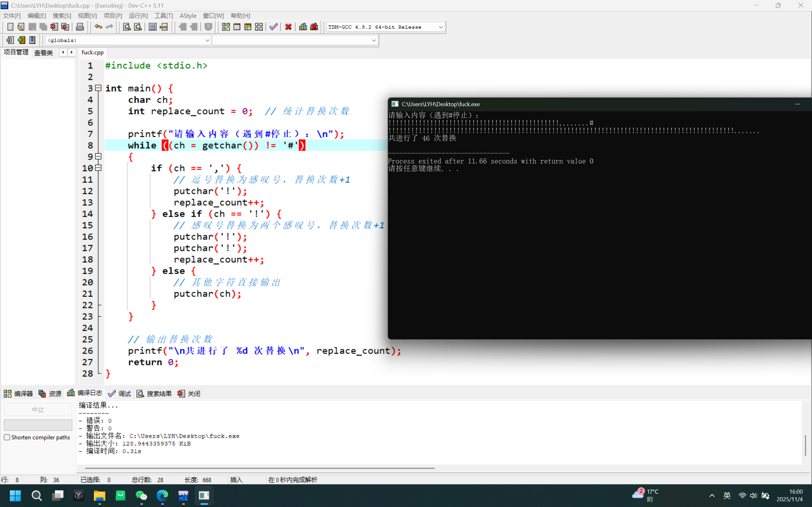
Task: Click the purple checkmark Debug icon
Action: [x=273, y=27]
